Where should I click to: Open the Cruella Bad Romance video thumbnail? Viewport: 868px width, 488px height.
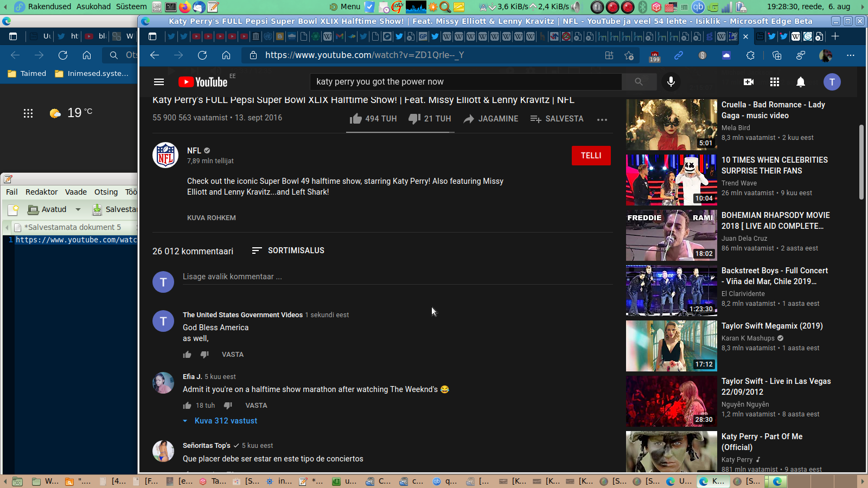click(x=672, y=125)
